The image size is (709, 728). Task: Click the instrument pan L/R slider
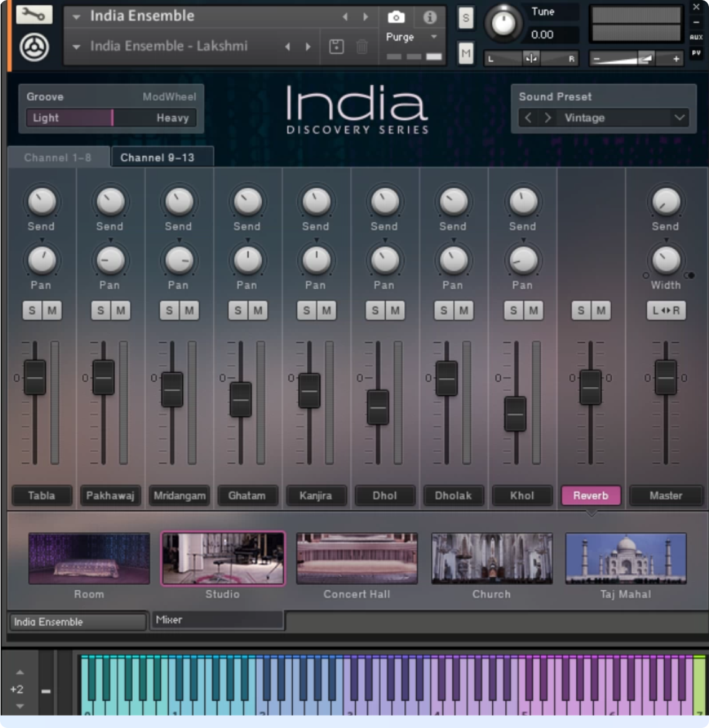(x=531, y=59)
